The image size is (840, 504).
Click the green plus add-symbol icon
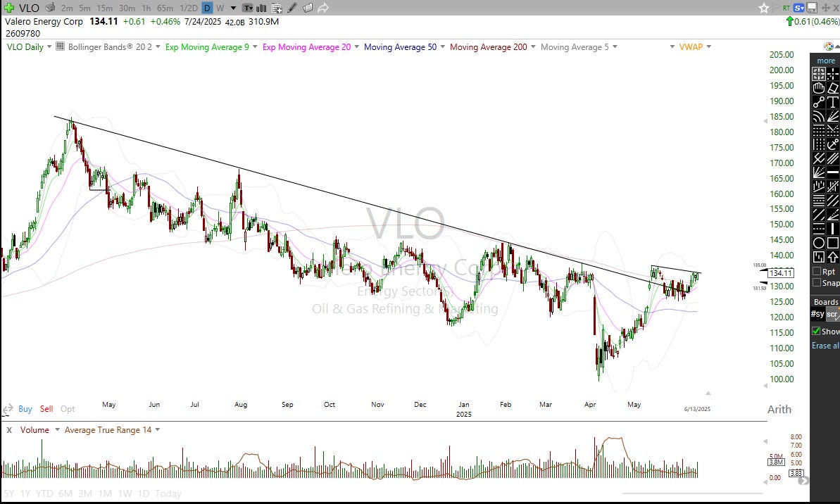coord(8,8)
